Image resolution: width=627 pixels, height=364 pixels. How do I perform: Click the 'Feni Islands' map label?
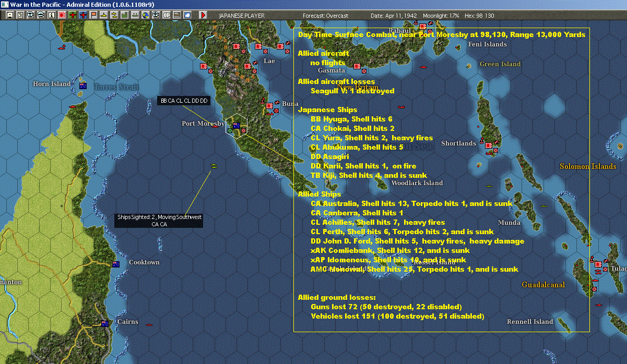pyautogui.click(x=488, y=44)
